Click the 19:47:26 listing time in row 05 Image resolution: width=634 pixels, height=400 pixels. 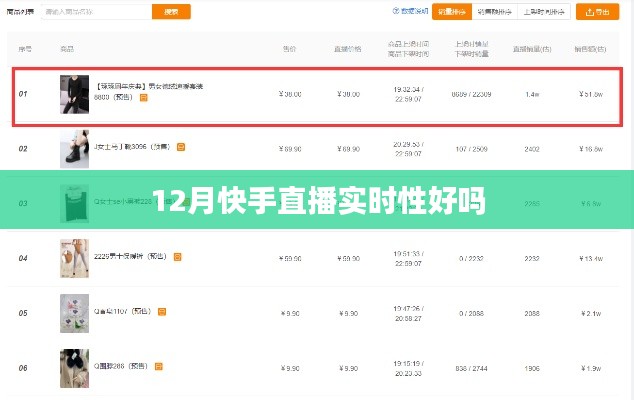pyautogui.click(x=408, y=309)
